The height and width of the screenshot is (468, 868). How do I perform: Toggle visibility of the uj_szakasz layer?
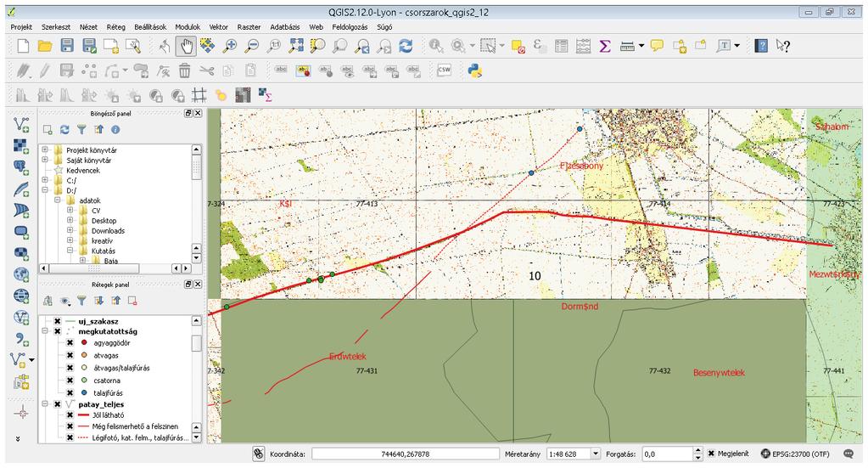pos(57,321)
